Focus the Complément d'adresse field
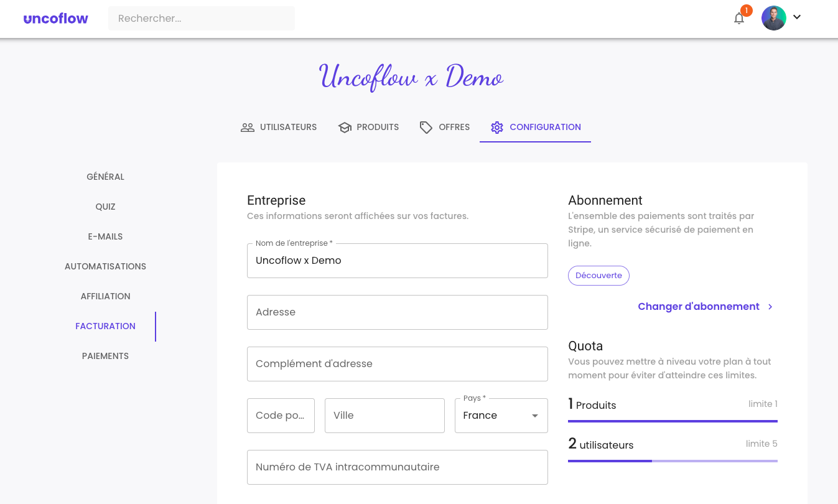Screen dimensions: 838x504 (398, 364)
